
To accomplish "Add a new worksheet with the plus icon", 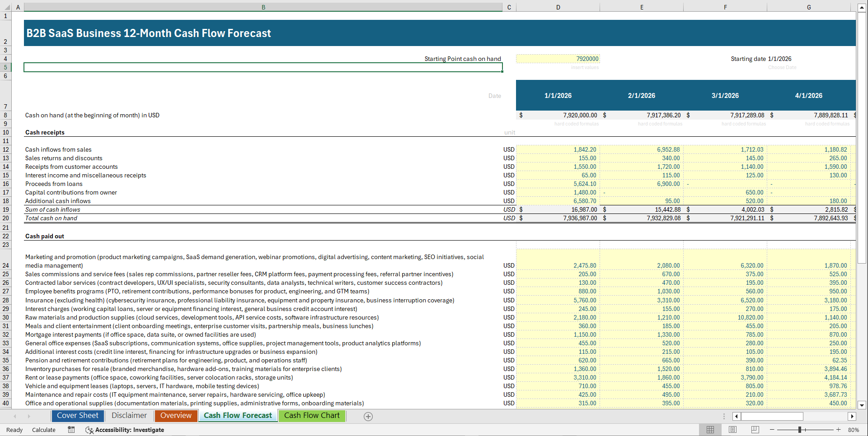I will pos(368,416).
